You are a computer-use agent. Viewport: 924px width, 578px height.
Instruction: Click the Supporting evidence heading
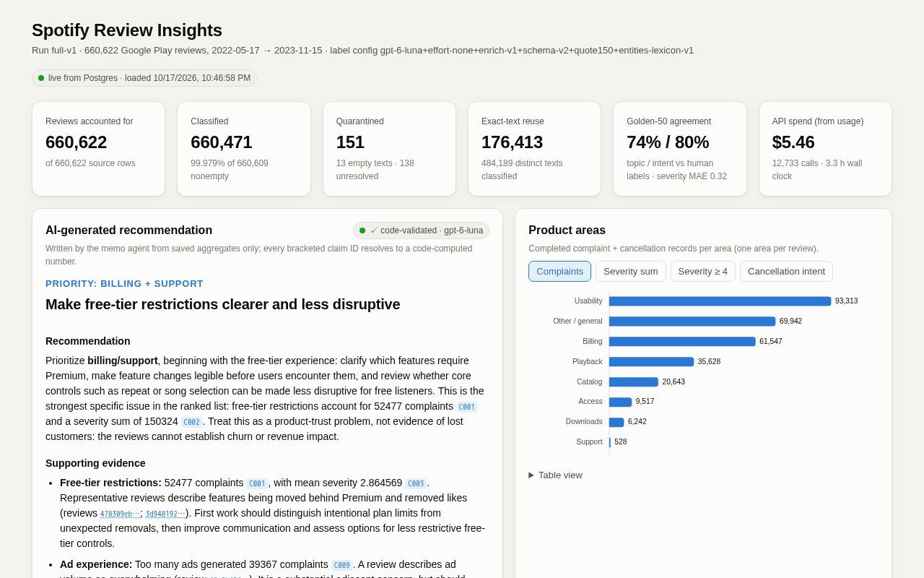(x=95, y=463)
